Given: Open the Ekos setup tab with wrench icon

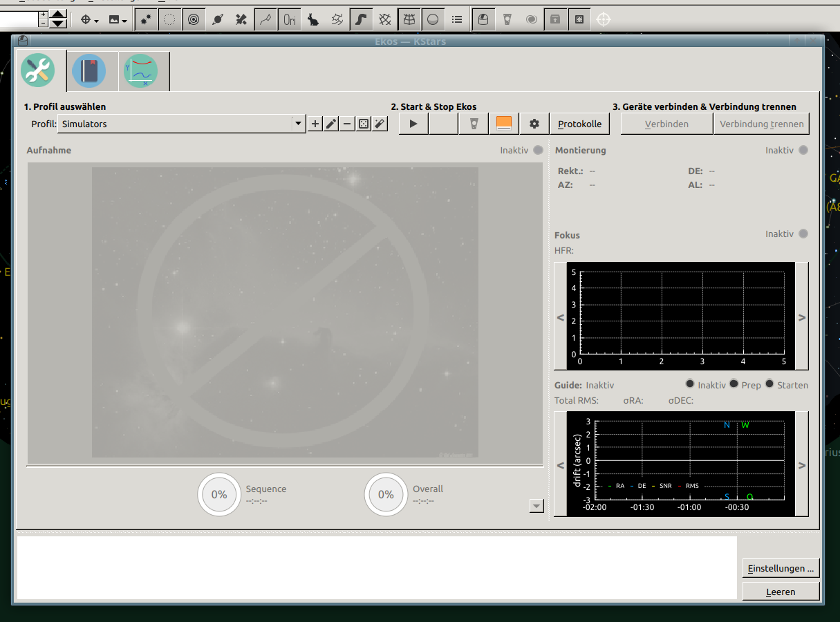Looking at the screenshot, I should (37, 70).
